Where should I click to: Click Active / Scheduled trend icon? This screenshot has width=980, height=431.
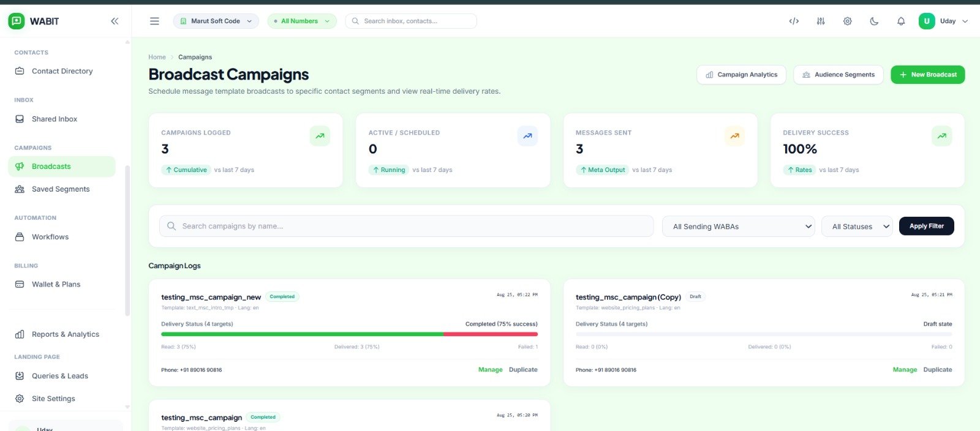click(527, 136)
